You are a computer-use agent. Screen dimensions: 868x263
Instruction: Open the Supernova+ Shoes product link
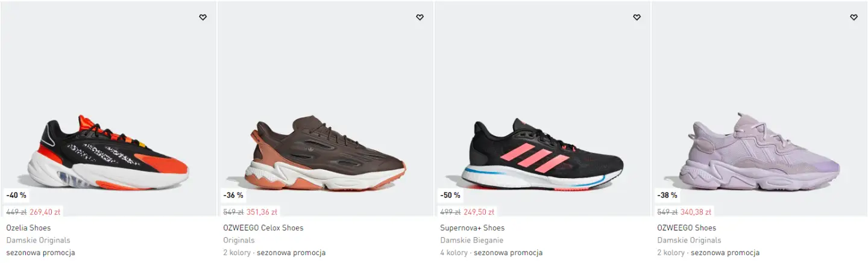click(473, 228)
